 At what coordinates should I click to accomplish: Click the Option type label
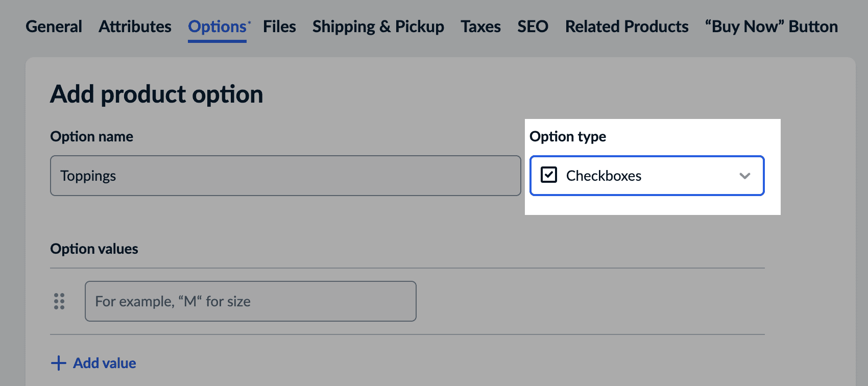click(x=568, y=136)
